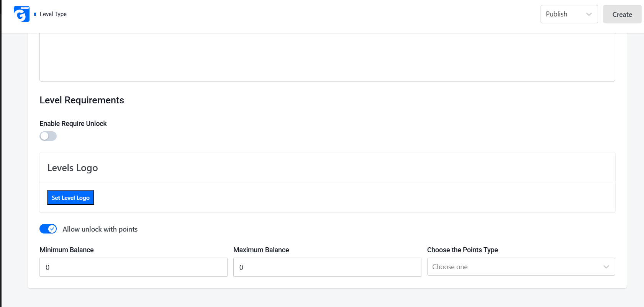This screenshot has height=307, width=644.
Task: Focus the Minimum Balance input field
Action: click(x=133, y=267)
